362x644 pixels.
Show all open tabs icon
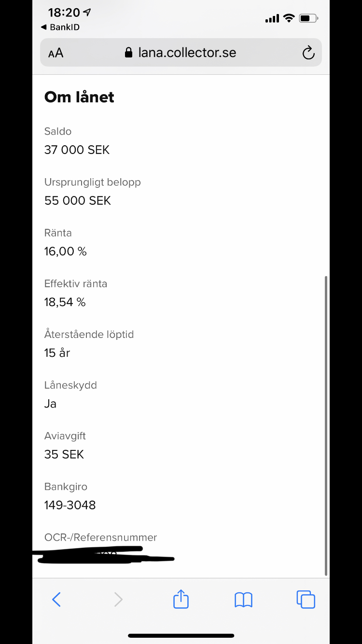[306, 599]
